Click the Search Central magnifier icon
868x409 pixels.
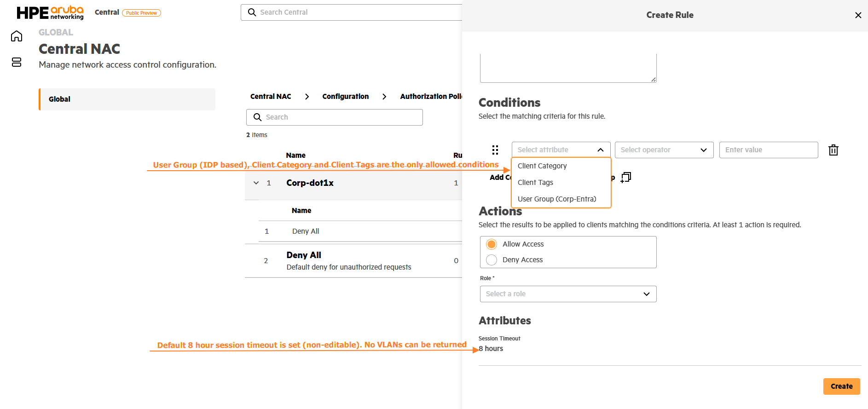[x=252, y=12]
